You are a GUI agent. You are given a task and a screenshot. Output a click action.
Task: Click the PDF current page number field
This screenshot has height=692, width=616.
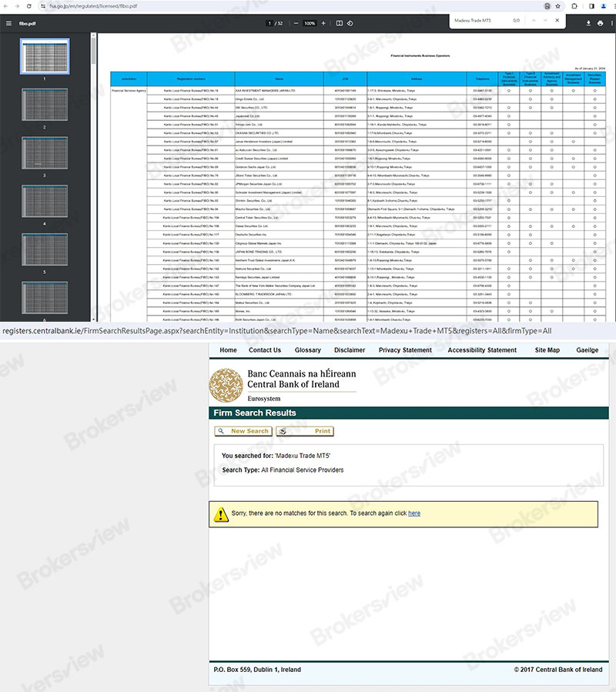tap(269, 23)
